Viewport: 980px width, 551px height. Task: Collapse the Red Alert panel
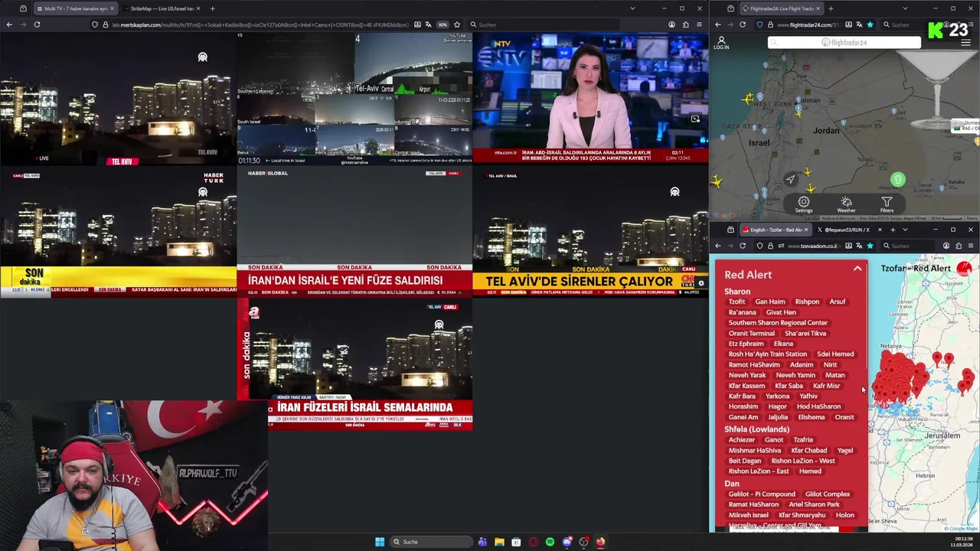[857, 269]
